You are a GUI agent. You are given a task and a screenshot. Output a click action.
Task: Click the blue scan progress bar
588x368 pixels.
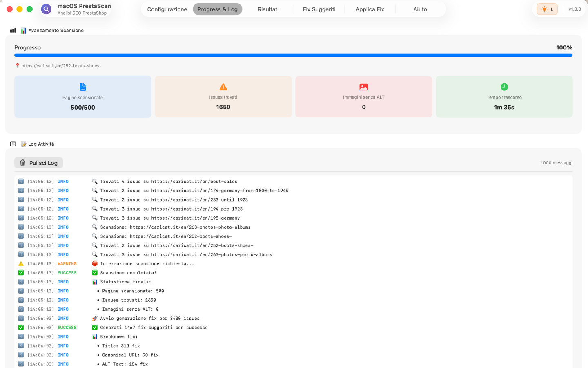[293, 55]
